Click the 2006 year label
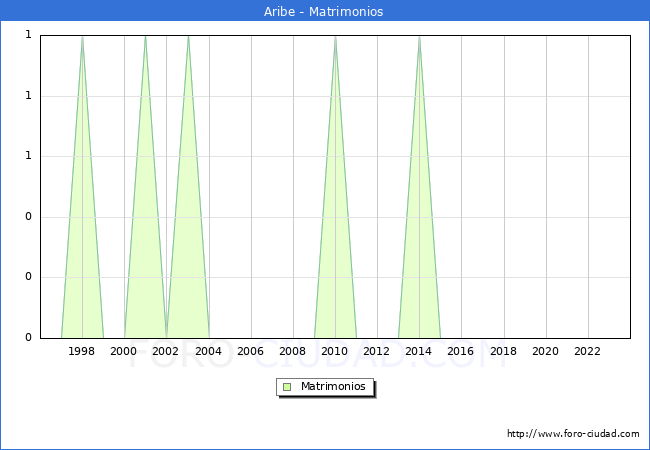650x450 pixels. pyautogui.click(x=251, y=351)
